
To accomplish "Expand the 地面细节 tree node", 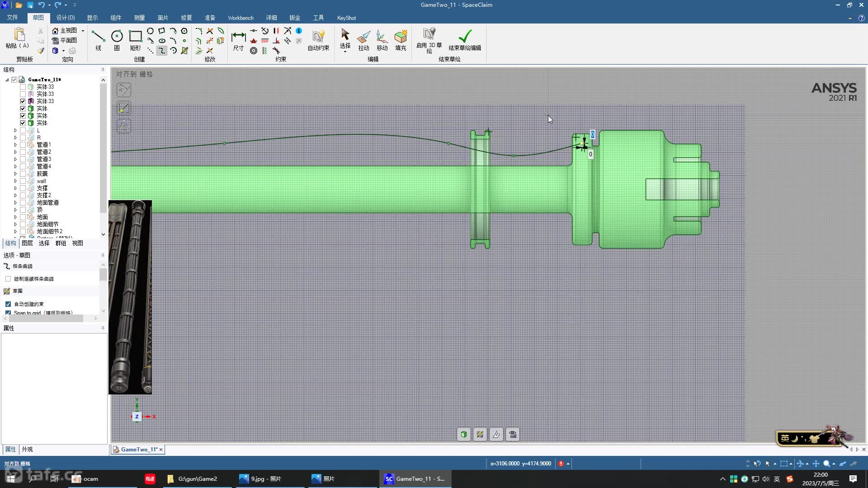I will (x=15, y=224).
